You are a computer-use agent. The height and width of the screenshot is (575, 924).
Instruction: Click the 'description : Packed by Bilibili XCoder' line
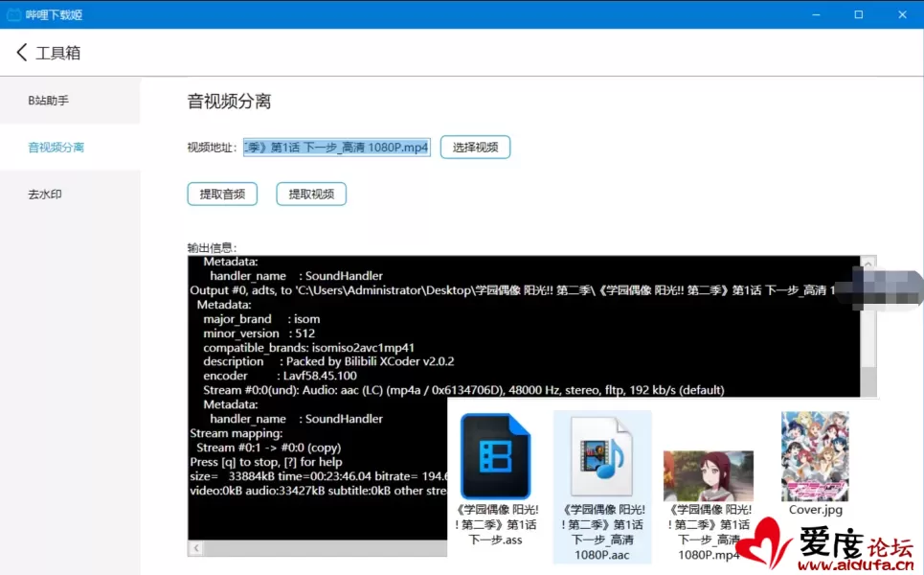pyautogui.click(x=328, y=361)
